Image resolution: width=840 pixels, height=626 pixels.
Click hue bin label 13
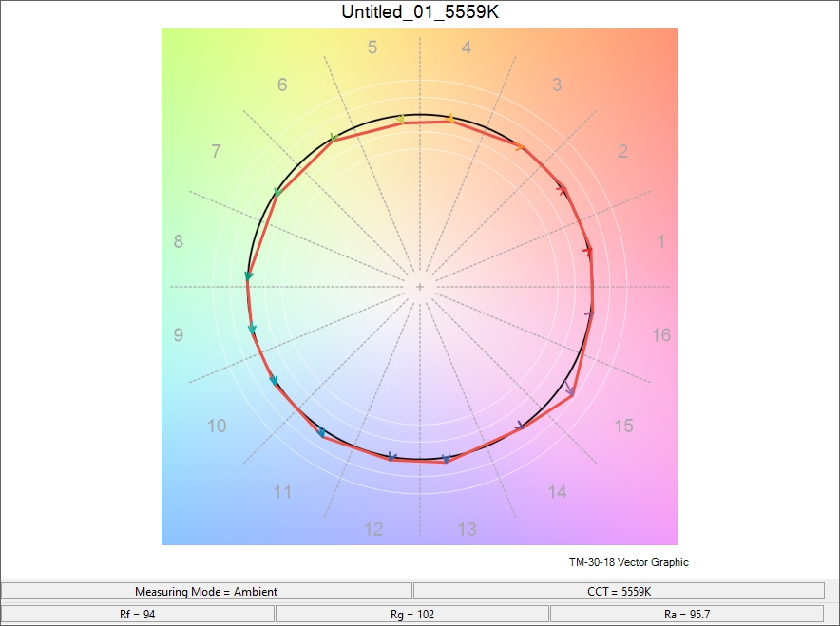[x=468, y=530]
